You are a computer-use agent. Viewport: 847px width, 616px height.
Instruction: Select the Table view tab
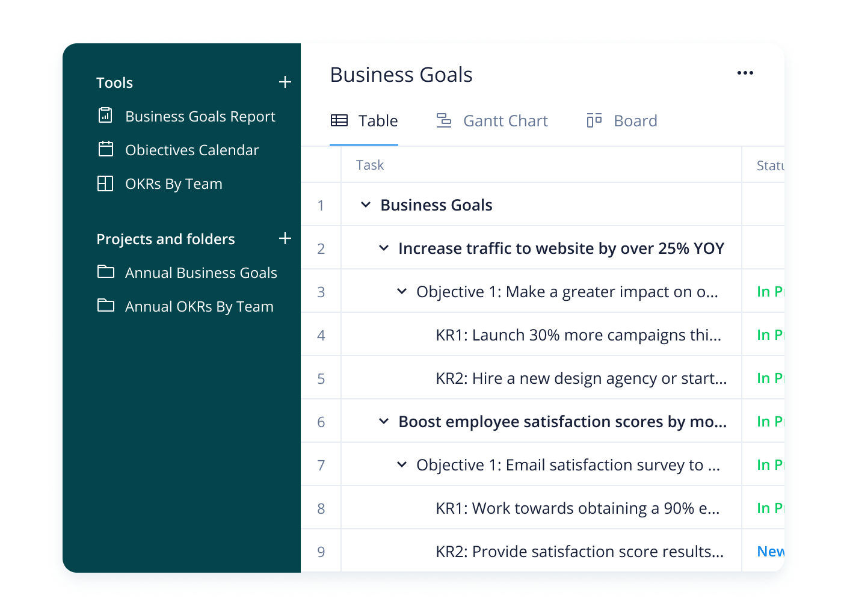point(365,121)
